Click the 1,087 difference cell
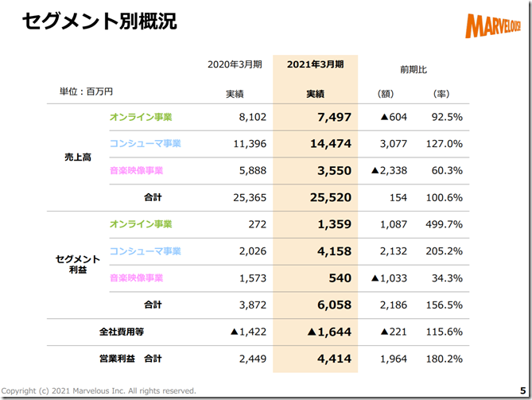This screenshot has height=400, width=532. [393, 224]
